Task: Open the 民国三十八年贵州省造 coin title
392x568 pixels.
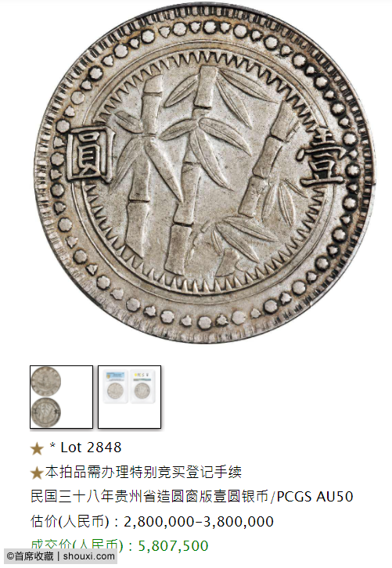Action: [x=150, y=496]
